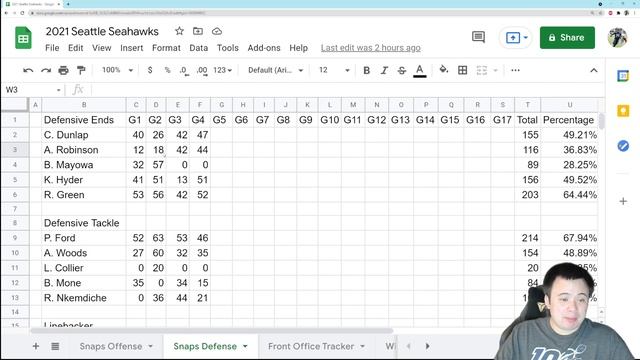This screenshot has height=360, width=640.
Task: Open the Help menu
Action: click(x=298, y=48)
